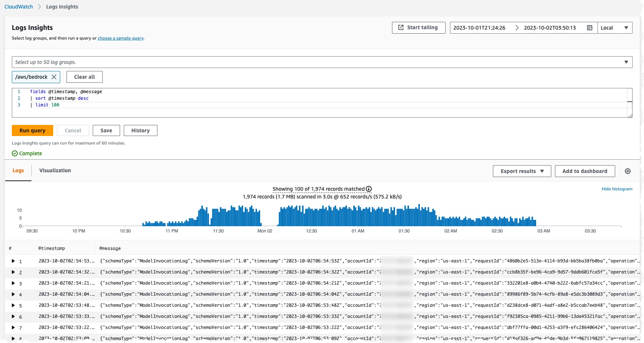644x343 pixels.
Task: Click end time 2023-10-02T03:50:13 field
Action: (550, 28)
